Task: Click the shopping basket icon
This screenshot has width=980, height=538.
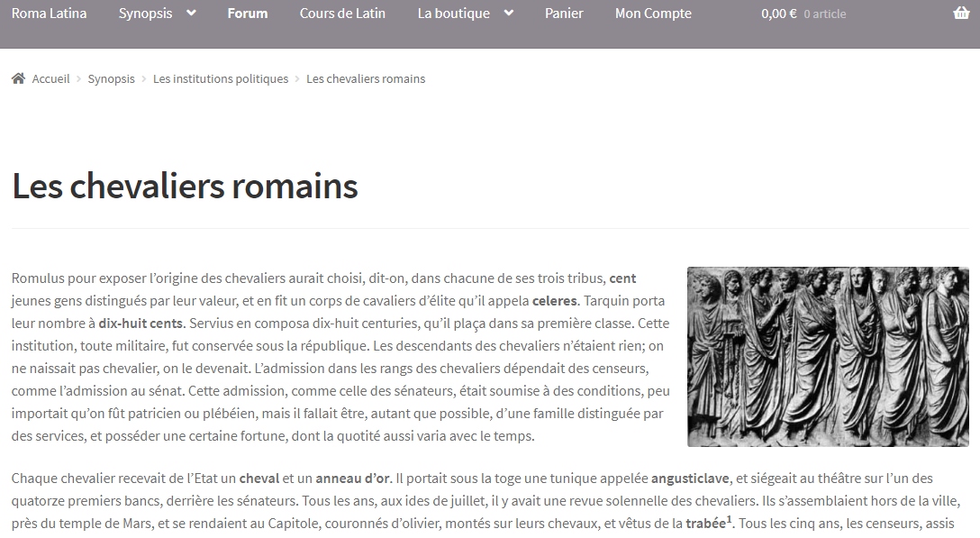Action: 961,14
